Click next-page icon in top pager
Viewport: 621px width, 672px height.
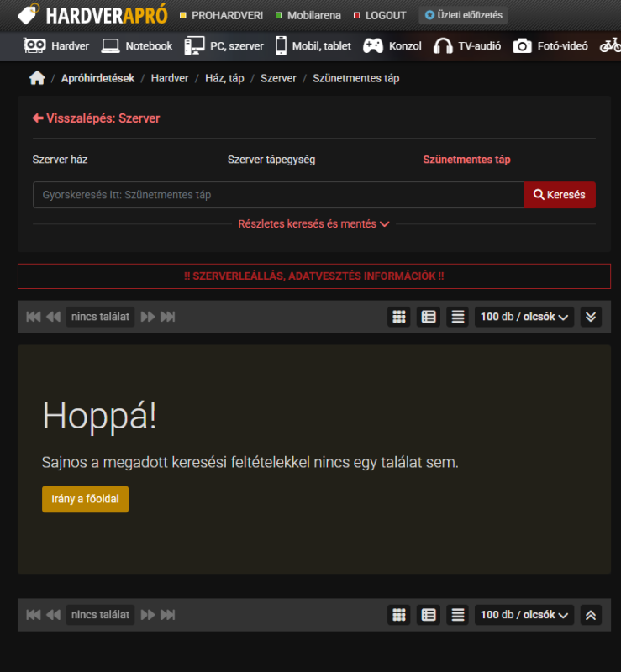(x=148, y=317)
